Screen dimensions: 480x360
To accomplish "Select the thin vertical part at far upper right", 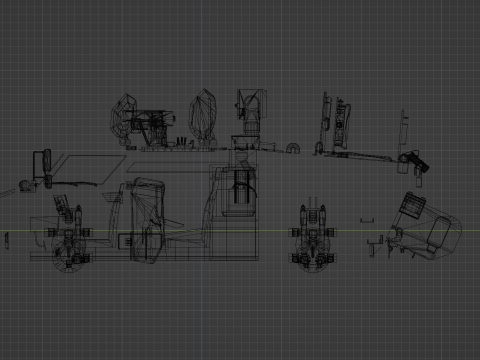I will [404, 127].
